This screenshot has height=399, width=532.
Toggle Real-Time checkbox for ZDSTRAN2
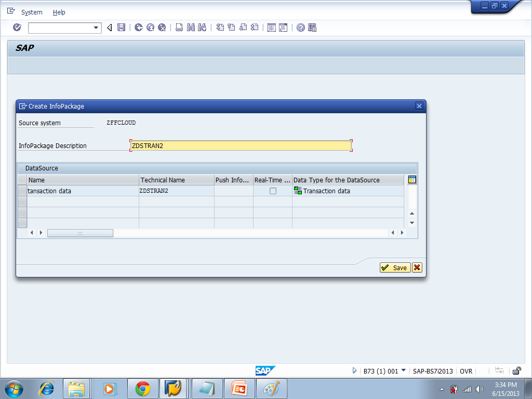(273, 191)
